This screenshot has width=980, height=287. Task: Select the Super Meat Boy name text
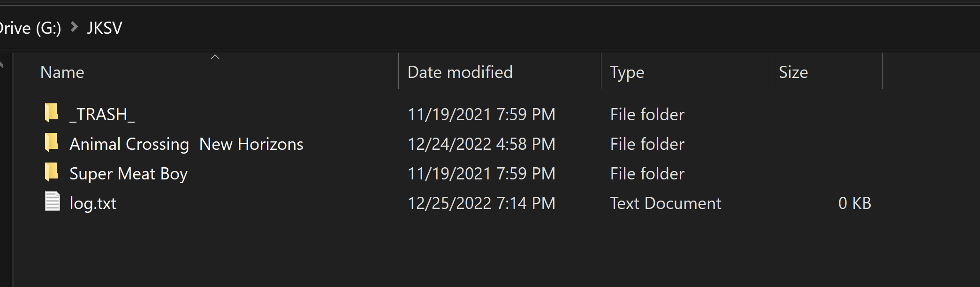(129, 174)
